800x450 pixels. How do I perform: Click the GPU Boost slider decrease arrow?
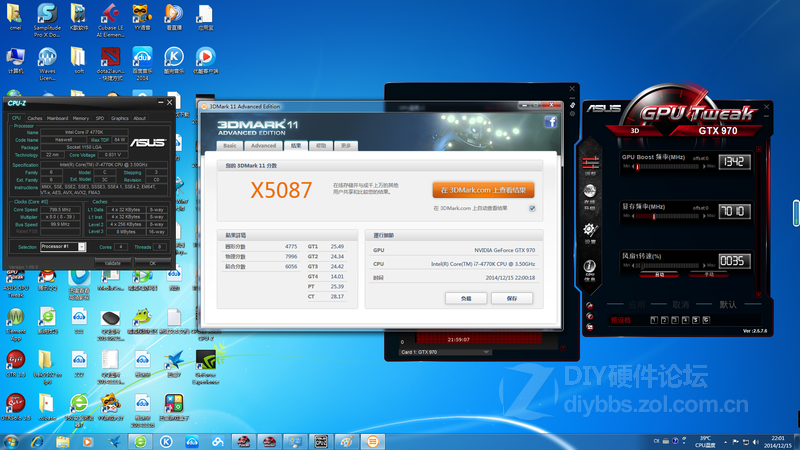pyautogui.click(x=633, y=166)
